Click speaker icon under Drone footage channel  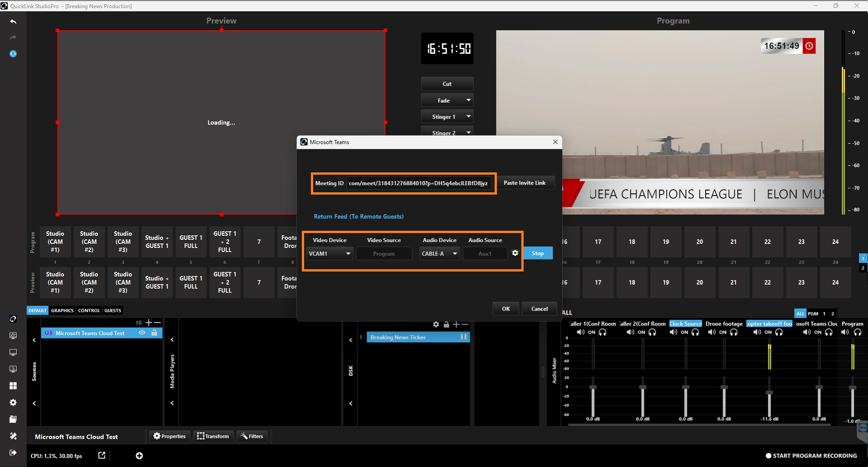point(712,332)
